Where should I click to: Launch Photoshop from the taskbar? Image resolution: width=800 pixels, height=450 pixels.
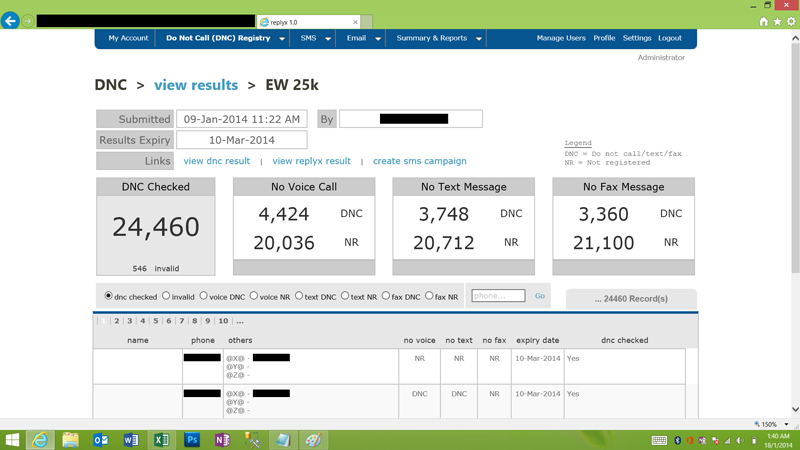point(192,439)
